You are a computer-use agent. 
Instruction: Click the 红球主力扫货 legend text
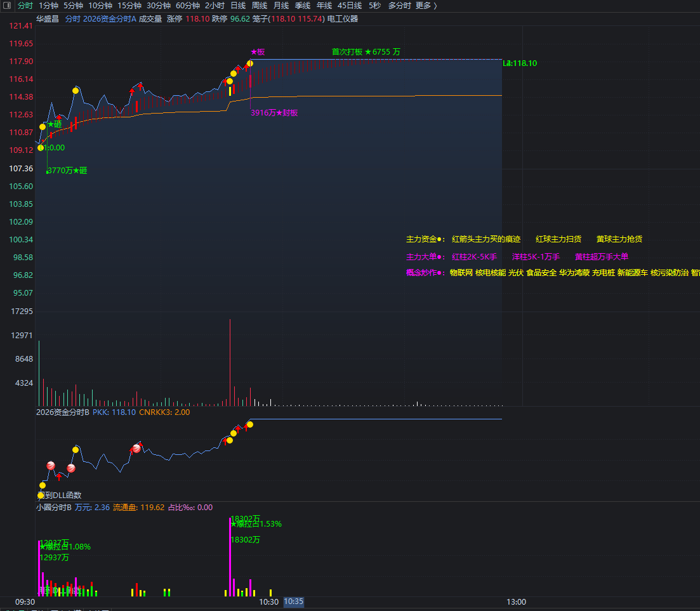tap(558, 239)
